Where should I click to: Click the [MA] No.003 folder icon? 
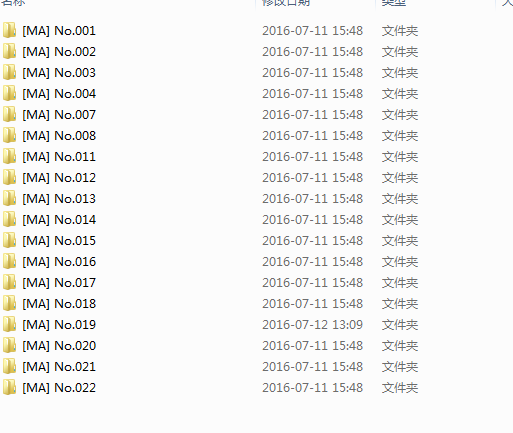[9, 72]
